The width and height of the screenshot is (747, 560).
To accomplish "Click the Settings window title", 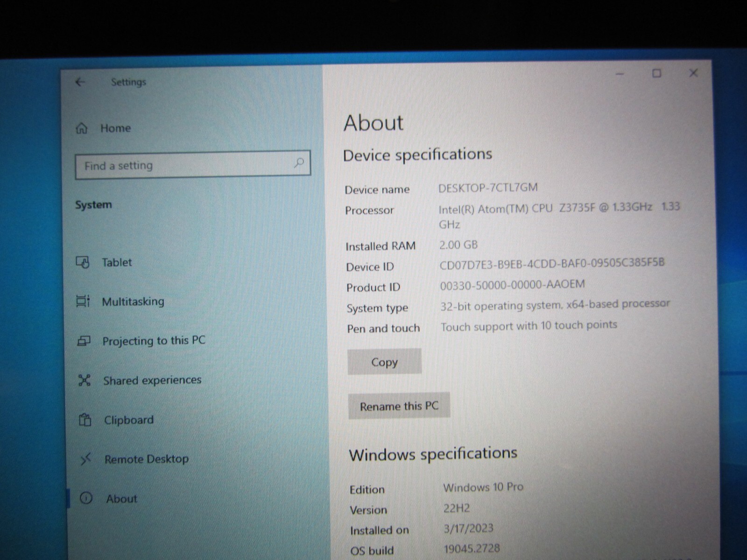I will 128,82.
